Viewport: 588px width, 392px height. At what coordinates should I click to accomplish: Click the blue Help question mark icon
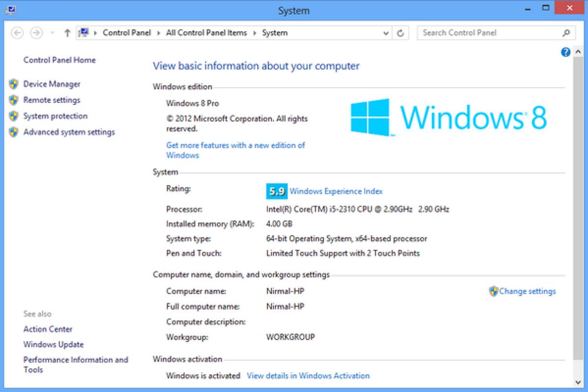coord(565,52)
